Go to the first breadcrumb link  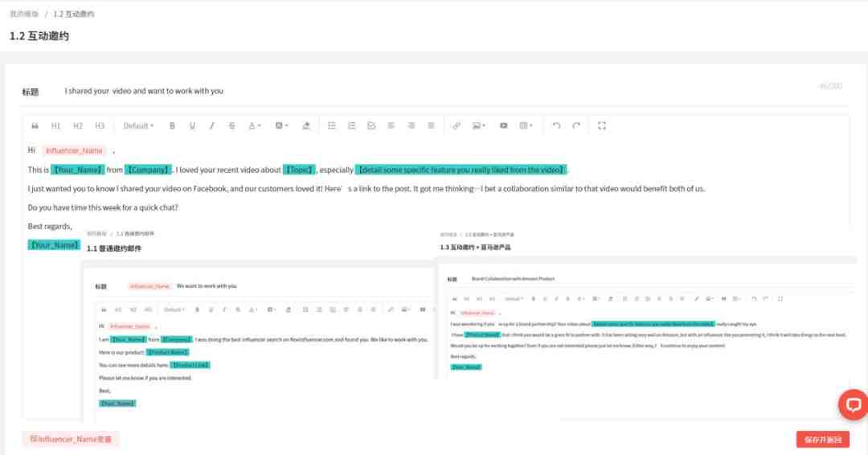point(24,14)
